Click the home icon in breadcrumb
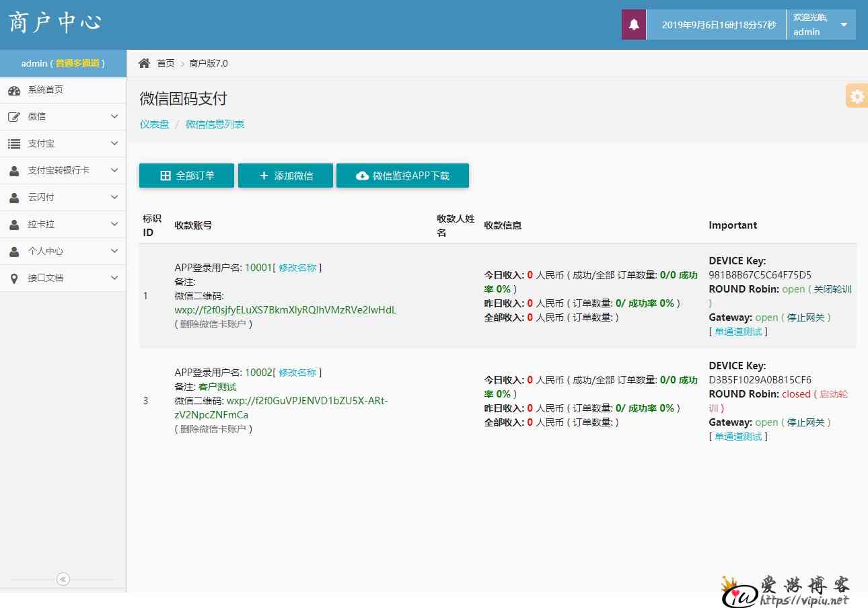Screen dimensions: 868x608 (144, 63)
